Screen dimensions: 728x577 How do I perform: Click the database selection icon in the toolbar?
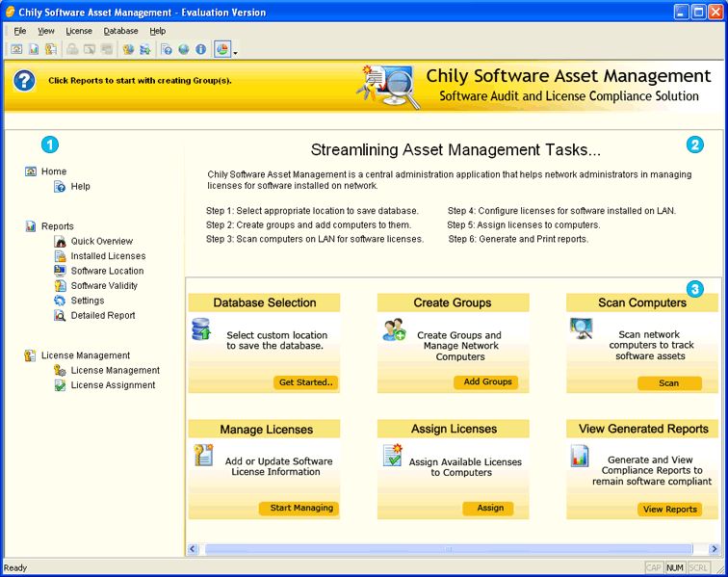pyautogui.click(x=144, y=49)
